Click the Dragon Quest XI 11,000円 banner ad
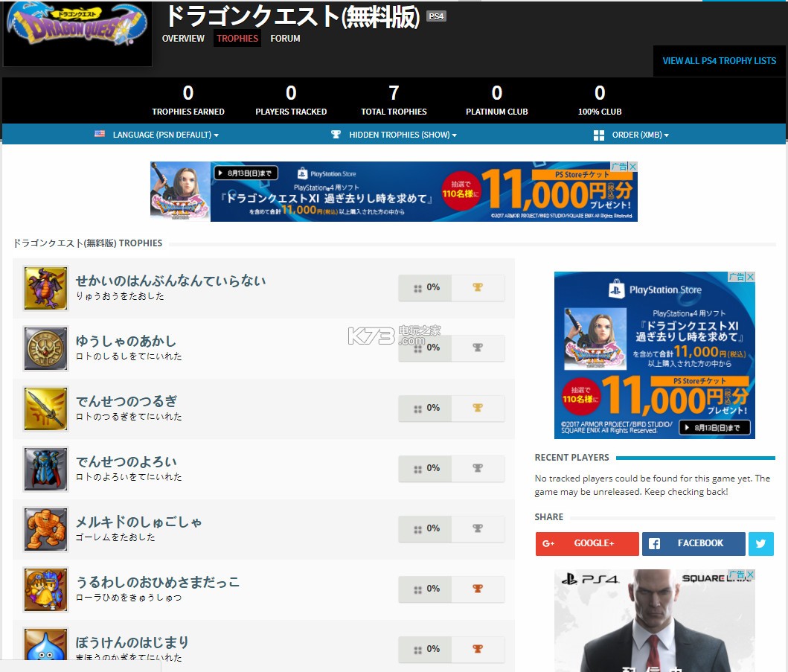 pos(394,191)
